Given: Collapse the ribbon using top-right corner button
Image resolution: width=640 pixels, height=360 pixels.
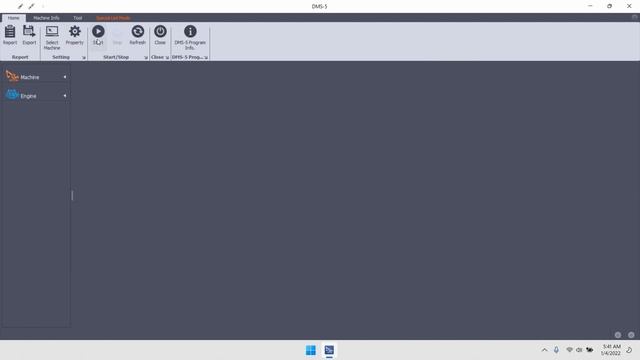Looking at the screenshot, I should (x=634, y=17).
